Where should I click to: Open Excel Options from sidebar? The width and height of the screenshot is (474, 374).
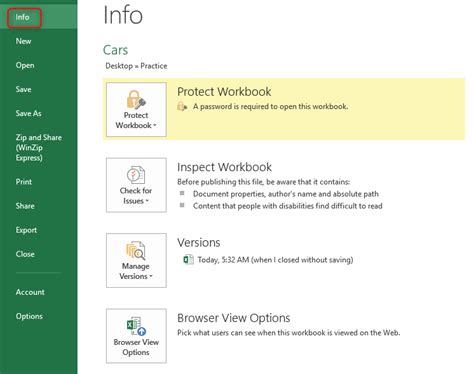point(29,316)
